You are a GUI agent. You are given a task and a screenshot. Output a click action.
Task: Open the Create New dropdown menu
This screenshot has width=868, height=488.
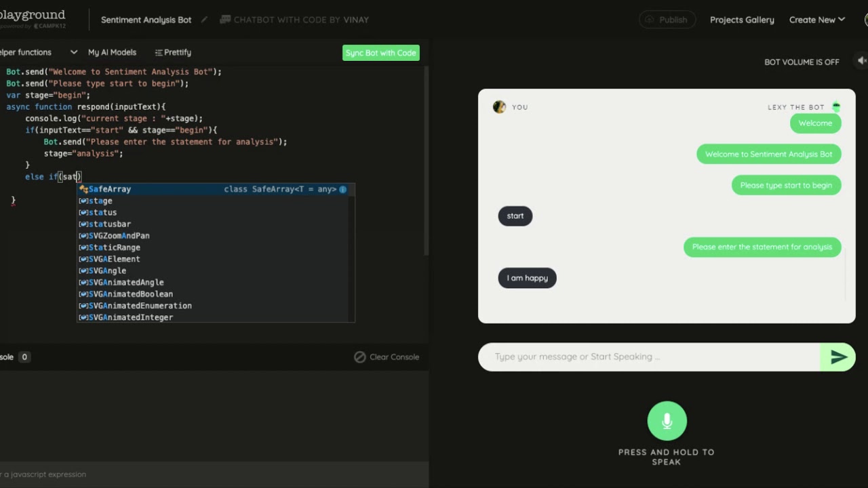pyautogui.click(x=816, y=20)
